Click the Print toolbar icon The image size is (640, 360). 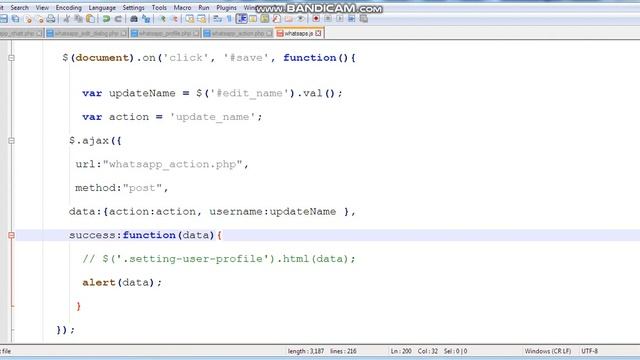[51, 19]
